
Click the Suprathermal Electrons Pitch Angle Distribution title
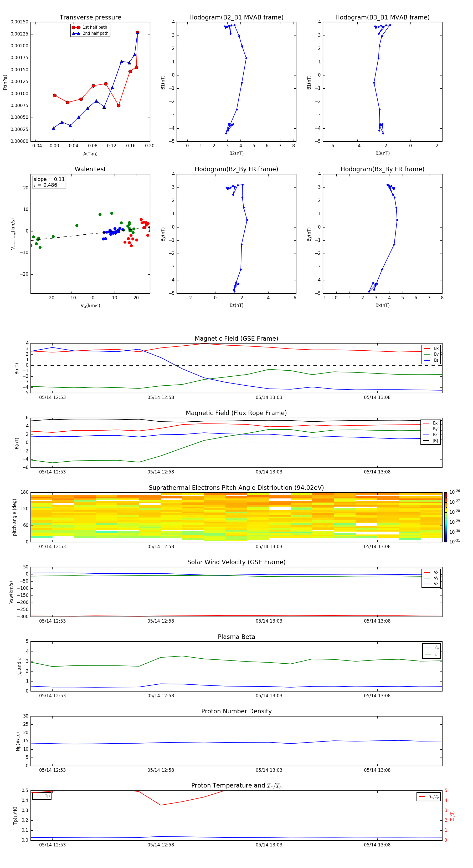236,488
